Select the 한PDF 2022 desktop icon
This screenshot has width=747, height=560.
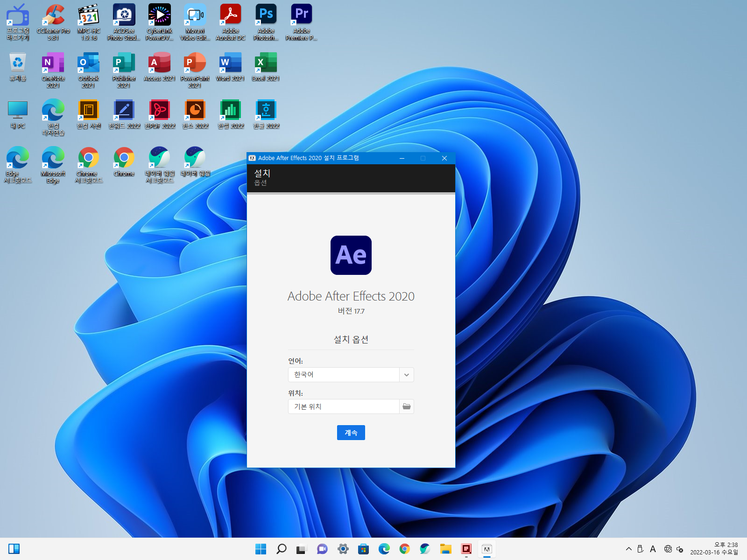tap(160, 114)
